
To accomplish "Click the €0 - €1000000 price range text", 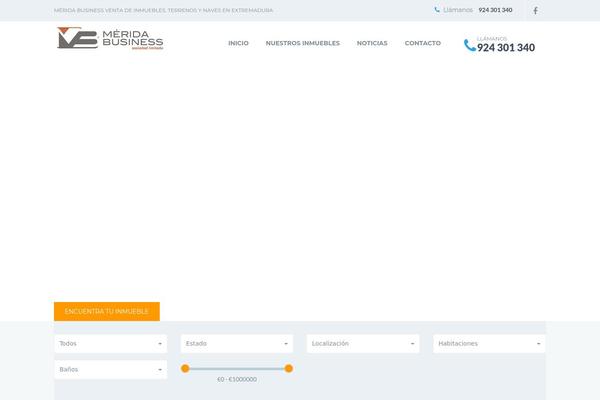I will point(237,379).
